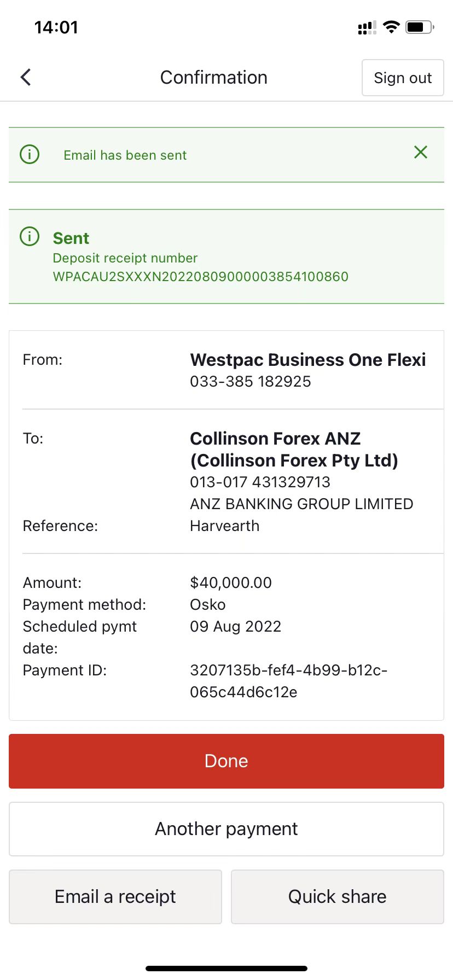The width and height of the screenshot is (453, 980).
Task: Tap Email a receipt button
Action: [115, 896]
